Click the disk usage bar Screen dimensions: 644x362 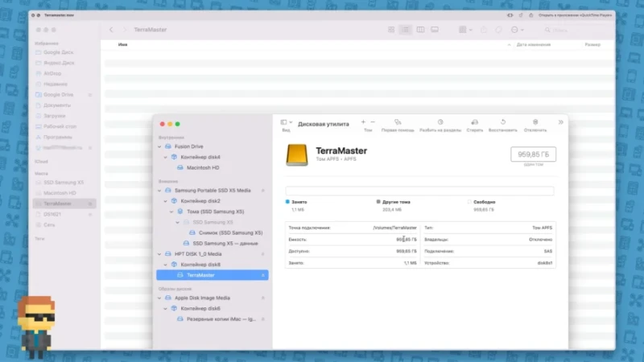point(419,191)
